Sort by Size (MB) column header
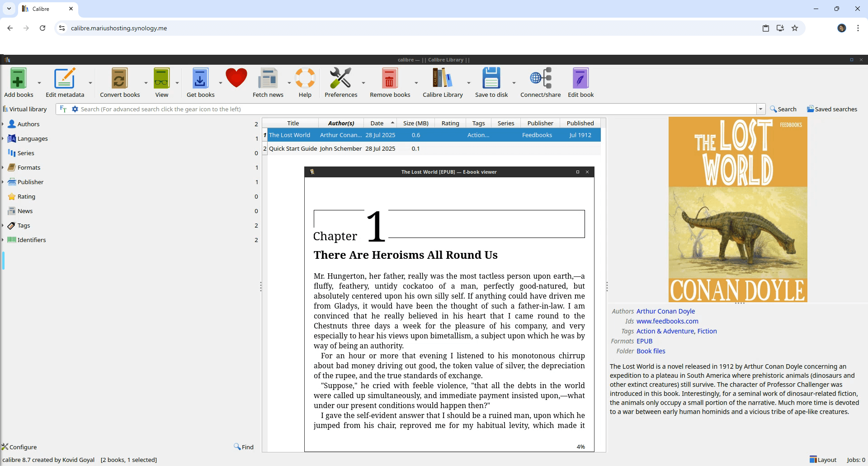The width and height of the screenshot is (868, 466). pos(416,123)
